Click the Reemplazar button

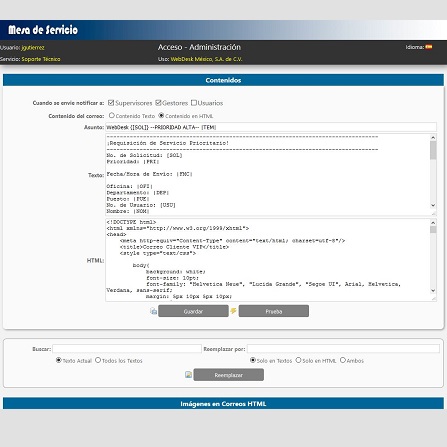[x=229, y=375]
